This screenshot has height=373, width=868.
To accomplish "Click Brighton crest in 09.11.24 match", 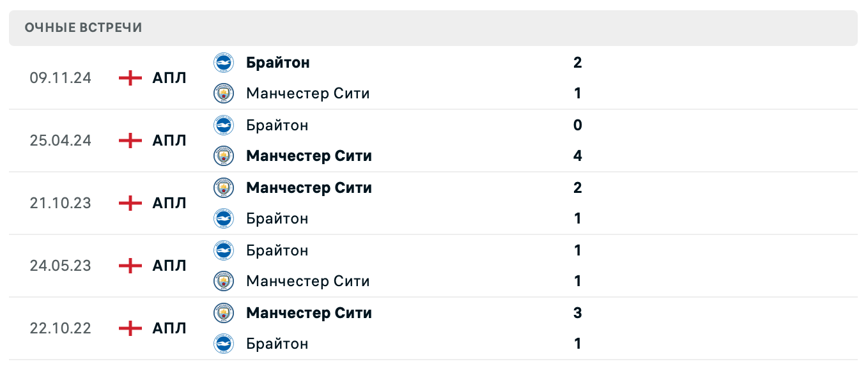I will pyautogui.click(x=224, y=63).
